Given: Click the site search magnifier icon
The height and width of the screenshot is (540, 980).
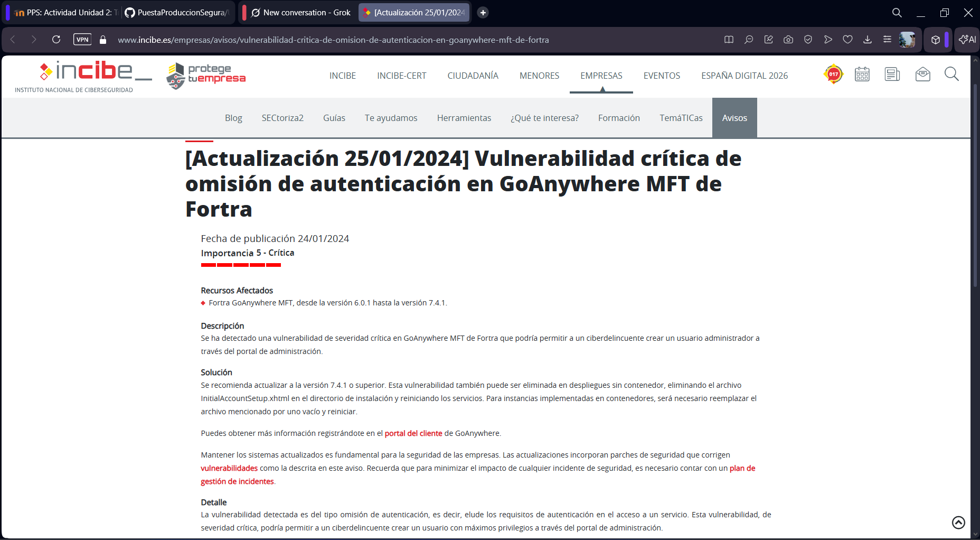Looking at the screenshot, I should pos(951,74).
